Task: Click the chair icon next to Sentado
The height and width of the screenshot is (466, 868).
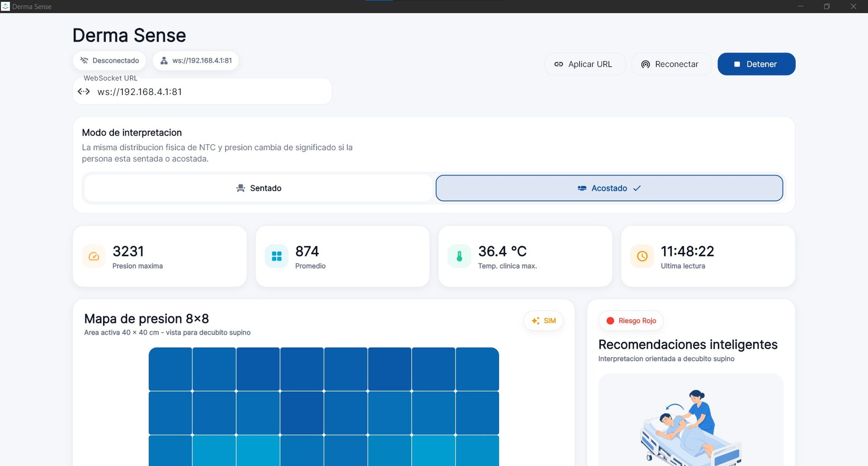Action: [241, 188]
